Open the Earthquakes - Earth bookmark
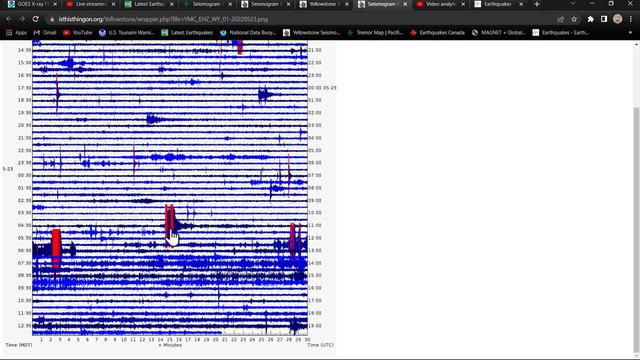This screenshot has width=640, height=360. pos(560,32)
